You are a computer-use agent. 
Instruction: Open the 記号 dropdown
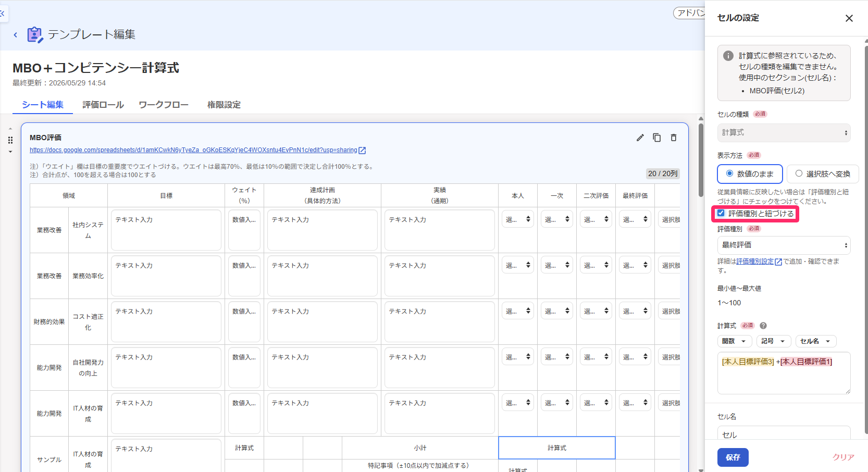(x=774, y=341)
